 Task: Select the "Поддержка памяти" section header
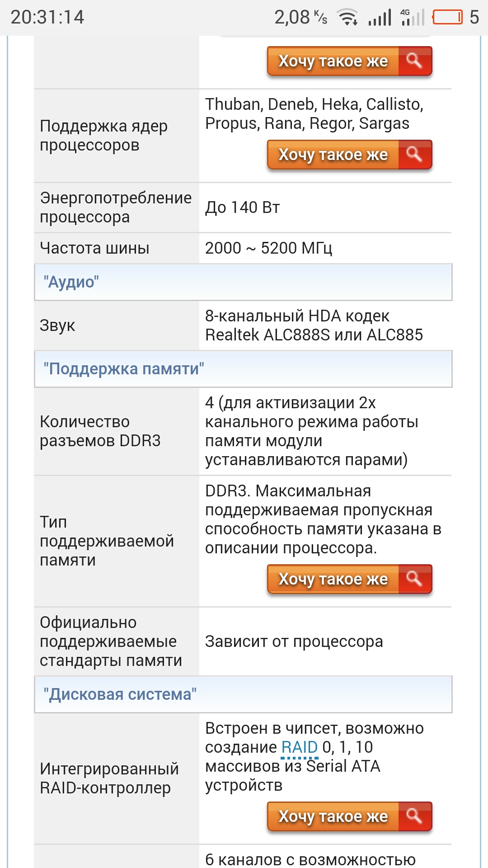pos(243,369)
